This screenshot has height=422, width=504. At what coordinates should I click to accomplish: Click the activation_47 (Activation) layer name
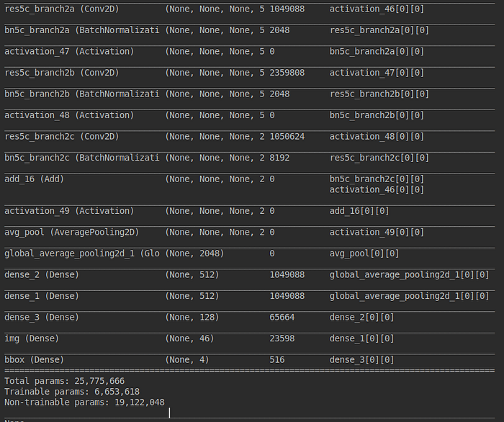tap(69, 51)
